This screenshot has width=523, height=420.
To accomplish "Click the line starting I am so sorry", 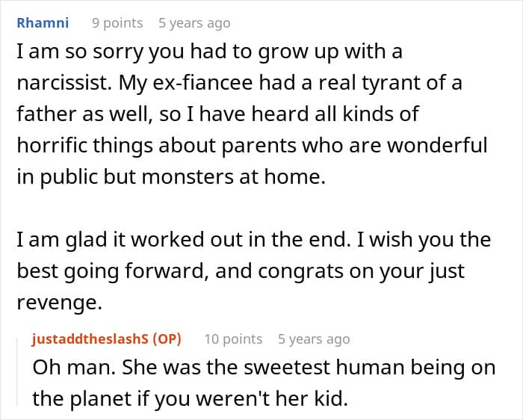I will tap(209, 52).
